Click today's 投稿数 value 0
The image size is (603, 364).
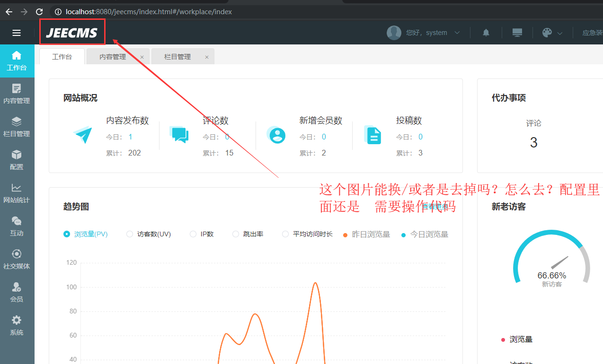[x=420, y=137]
